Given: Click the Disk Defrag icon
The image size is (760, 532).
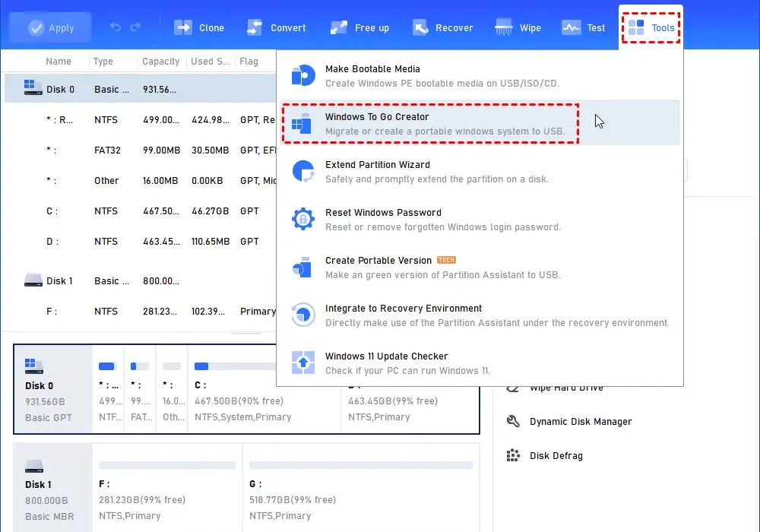Looking at the screenshot, I should point(513,455).
